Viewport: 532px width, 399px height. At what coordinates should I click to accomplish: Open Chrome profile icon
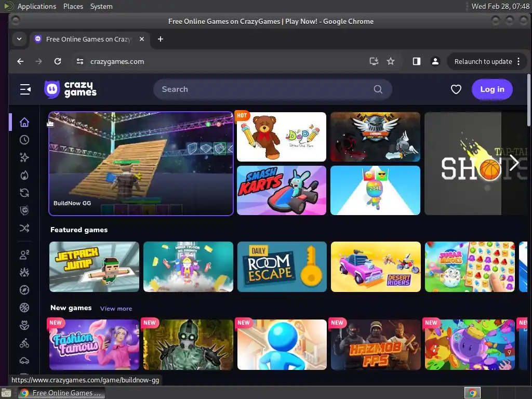(435, 61)
